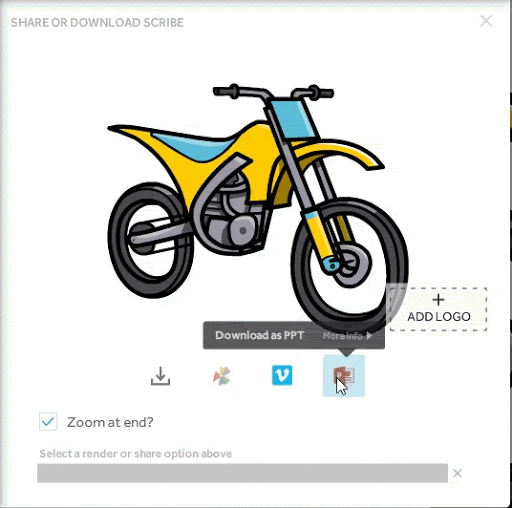Close the Share or Download Scribe dialog
The height and width of the screenshot is (508, 512).
click(486, 21)
